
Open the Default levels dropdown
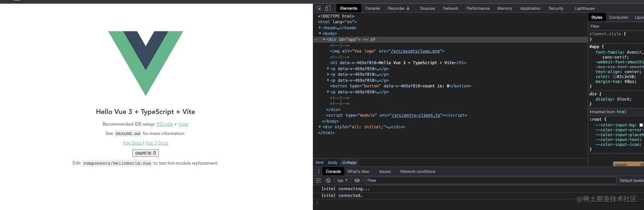(x=631, y=180)
